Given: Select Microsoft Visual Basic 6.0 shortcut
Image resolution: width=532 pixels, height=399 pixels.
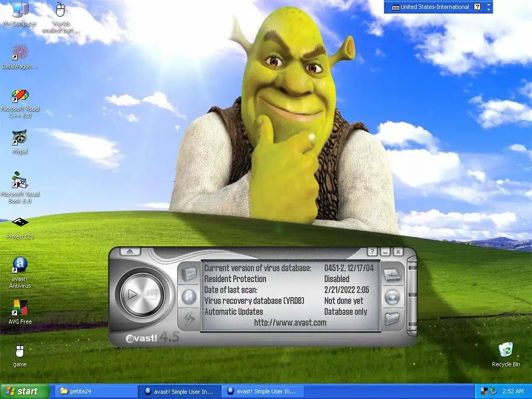Looking at the screenshot, I should pyautogui.click(x=20, y=188).
